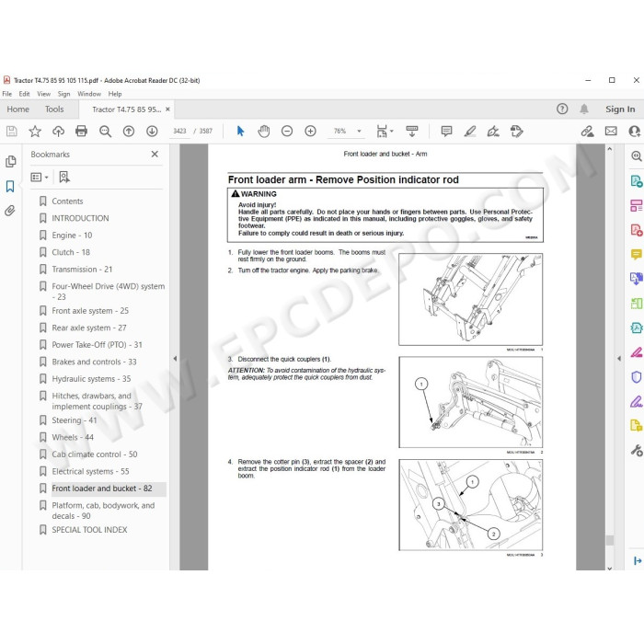
Task: Open the Edit menu
Action: click(24, 94)
